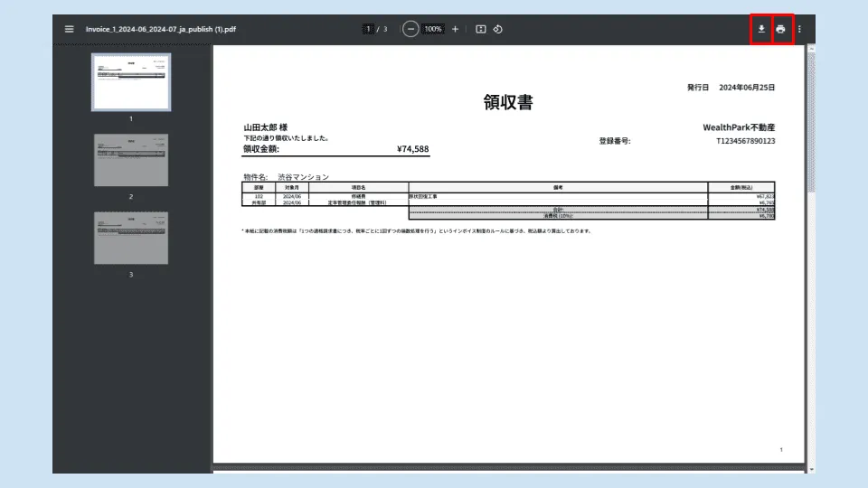Open the more actions three-dot menu
This screenshot has height=488, width=868.
799,29
